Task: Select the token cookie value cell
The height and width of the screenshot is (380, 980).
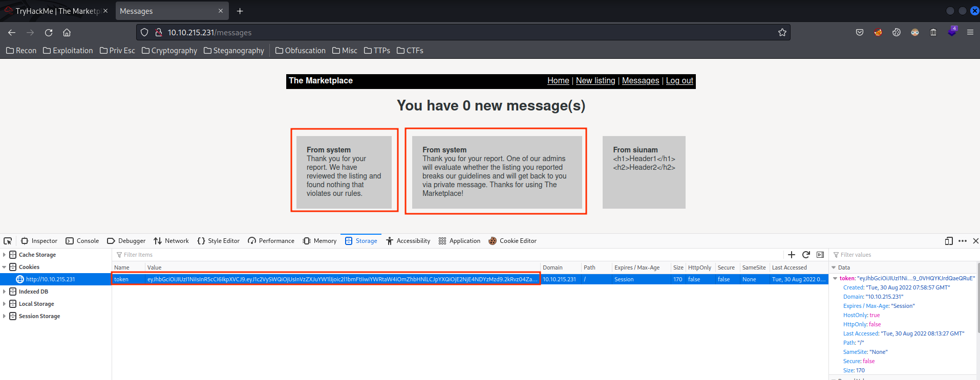Action: tap(343, 279)
